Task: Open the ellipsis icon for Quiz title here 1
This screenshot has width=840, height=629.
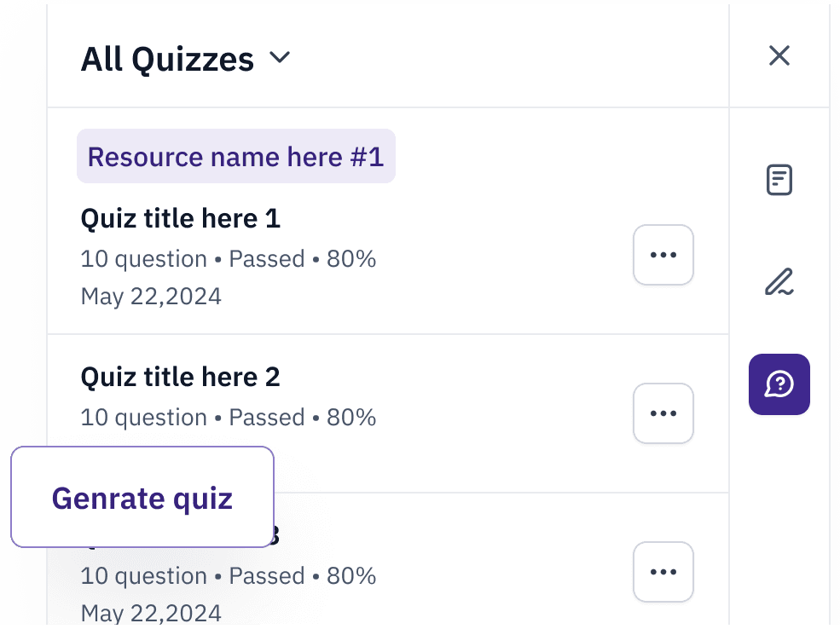Action: (663, 254)
